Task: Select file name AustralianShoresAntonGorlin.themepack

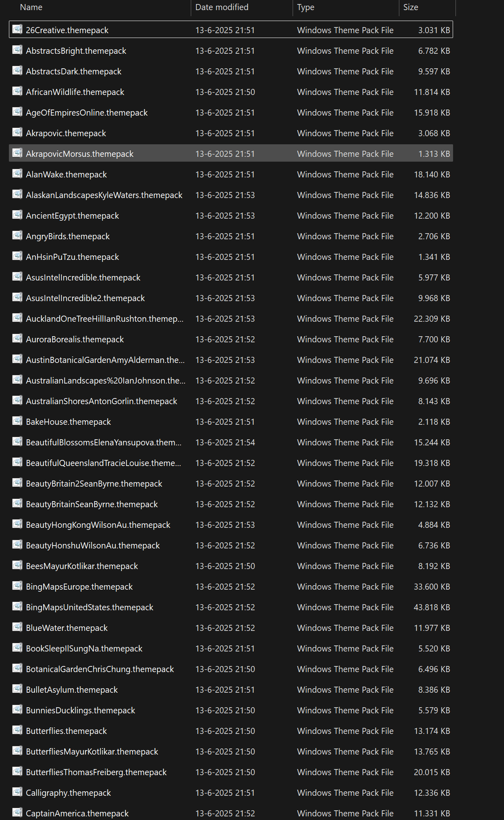Action: [101, 401]
